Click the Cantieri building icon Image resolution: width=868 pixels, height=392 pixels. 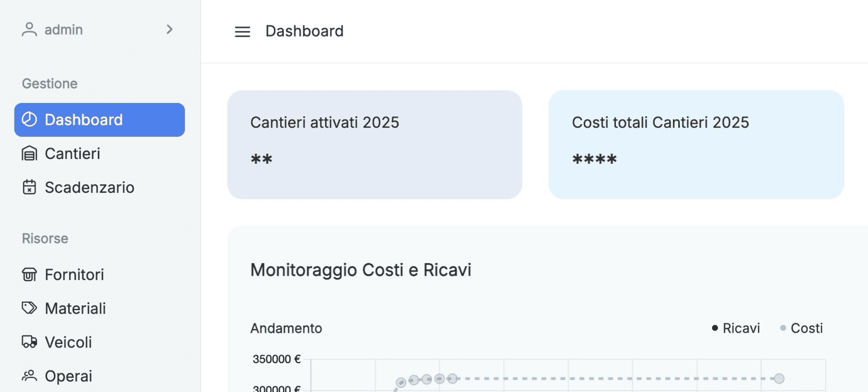pos(29,154)
